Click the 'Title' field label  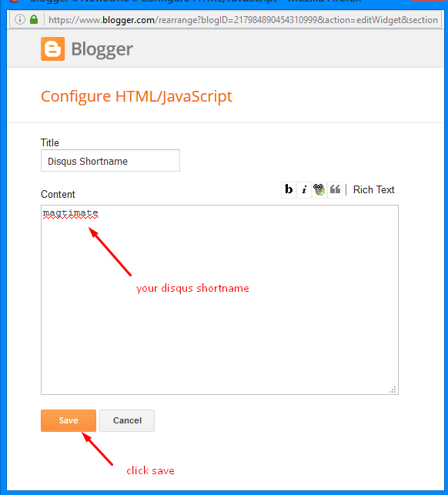pos(50,142)
